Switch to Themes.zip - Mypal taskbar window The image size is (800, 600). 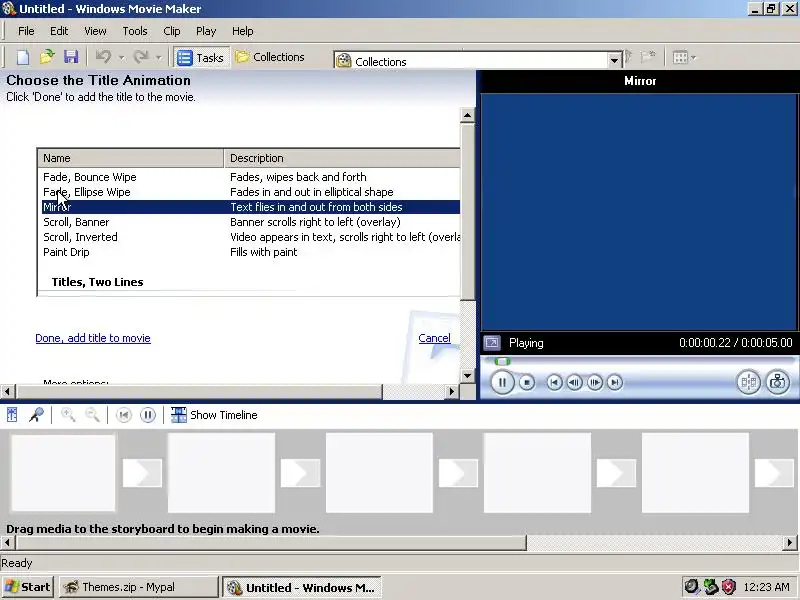click(x=138, y=587)
